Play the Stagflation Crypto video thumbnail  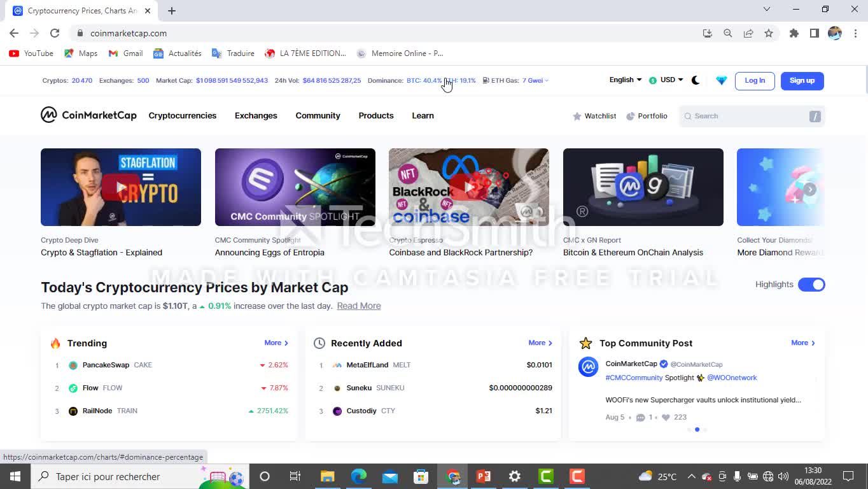coord(121,187)
